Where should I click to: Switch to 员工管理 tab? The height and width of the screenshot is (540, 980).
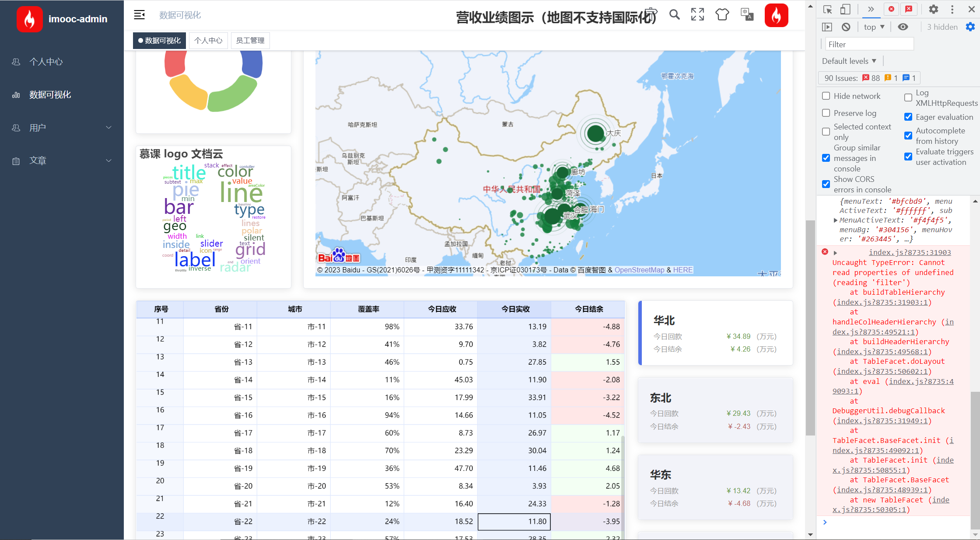coord(249,41)
